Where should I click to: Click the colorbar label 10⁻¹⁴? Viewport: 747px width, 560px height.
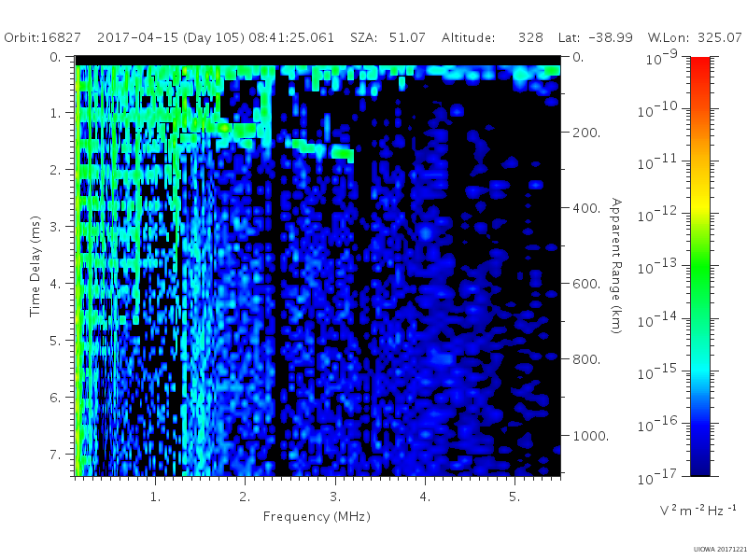[658, 319]
